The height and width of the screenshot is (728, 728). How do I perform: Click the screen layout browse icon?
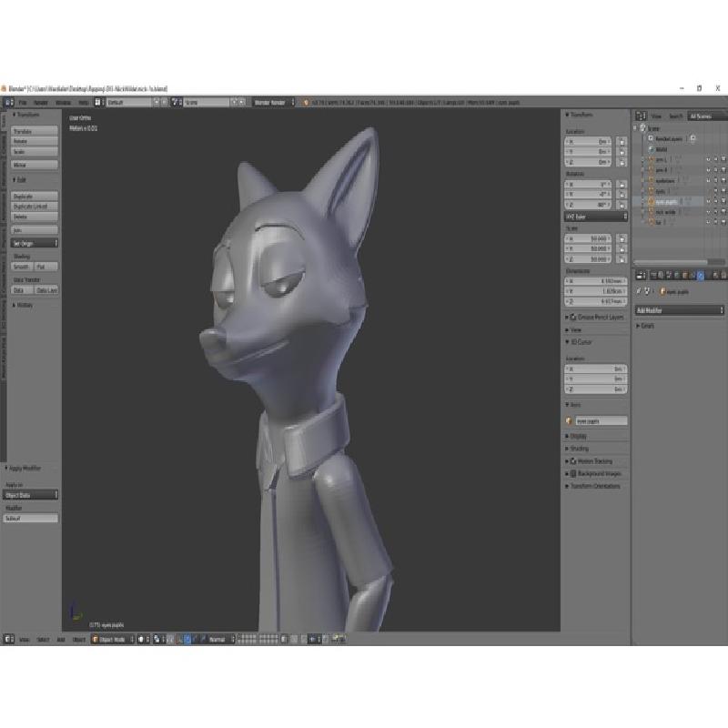97,102
